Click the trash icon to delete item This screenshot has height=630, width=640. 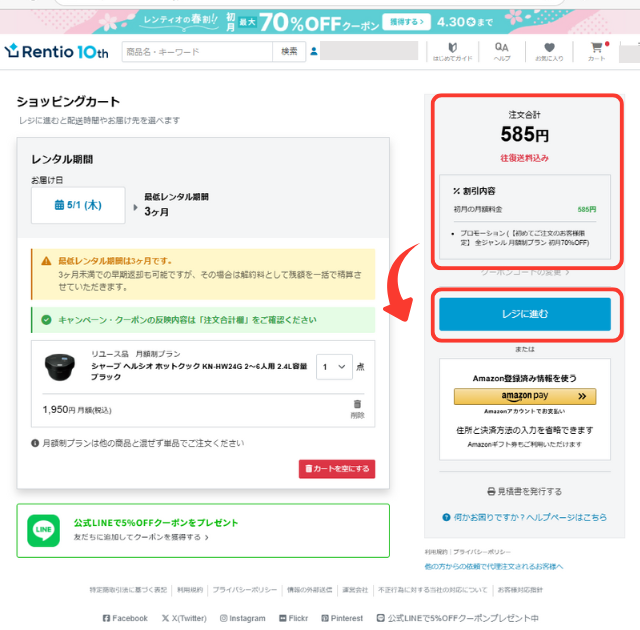[357, 404]
